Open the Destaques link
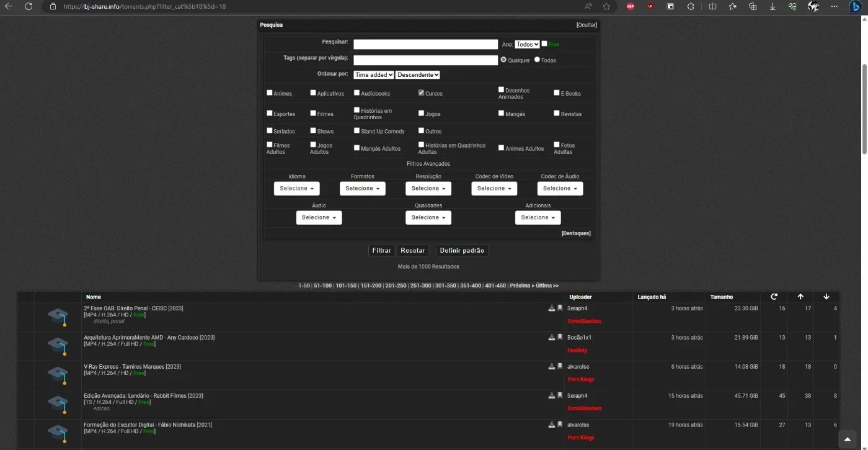The height and width of the screenshot is (450, 868). (576, 233)
